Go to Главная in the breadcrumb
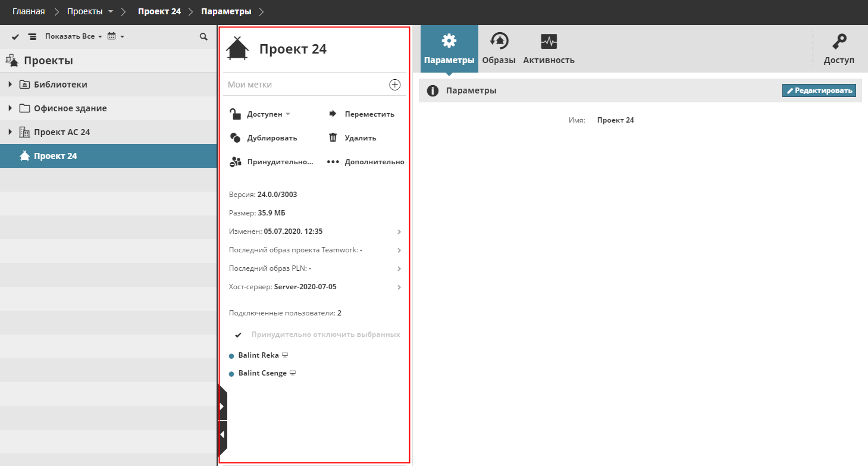Image resolution: width=868 pixels, height=466 pixels. [x=29, y=11]
